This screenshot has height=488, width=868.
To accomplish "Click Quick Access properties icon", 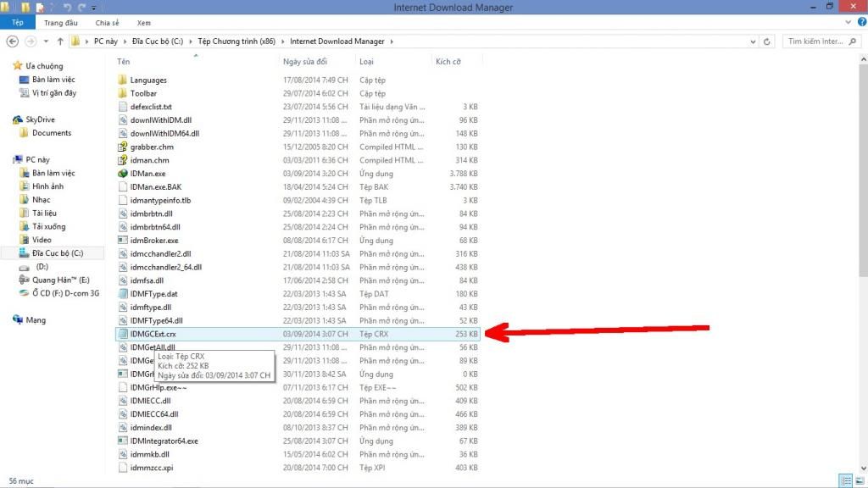I will (40, 8).
